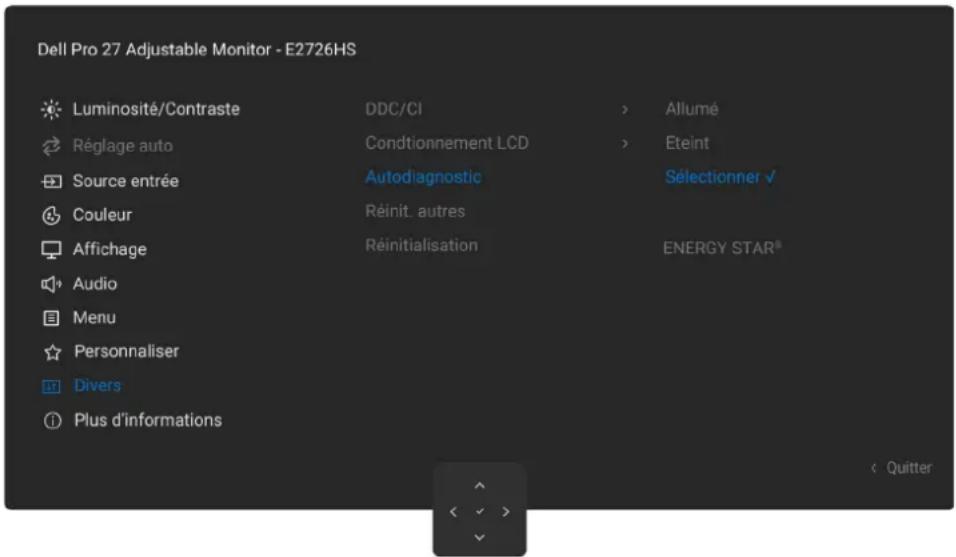Open Luminosité/Contraste menu
Screen dimensions: 956x557
click(x=156, y=110)
